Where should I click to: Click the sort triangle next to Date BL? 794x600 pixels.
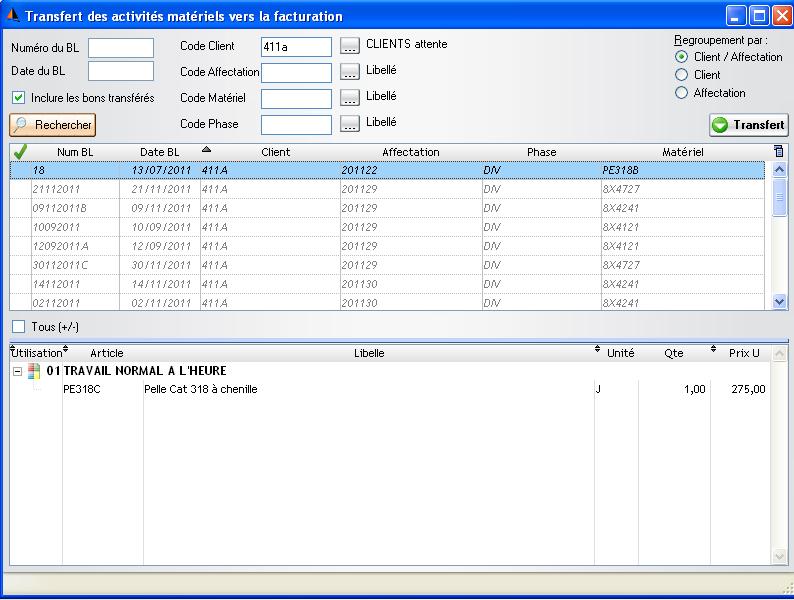(206, 149)
